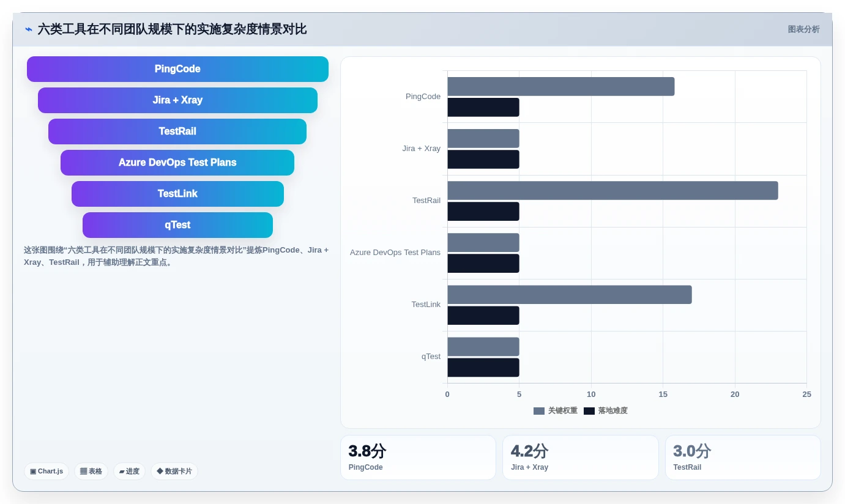Click the Jira + Xray y-axis label

(421, 149)
